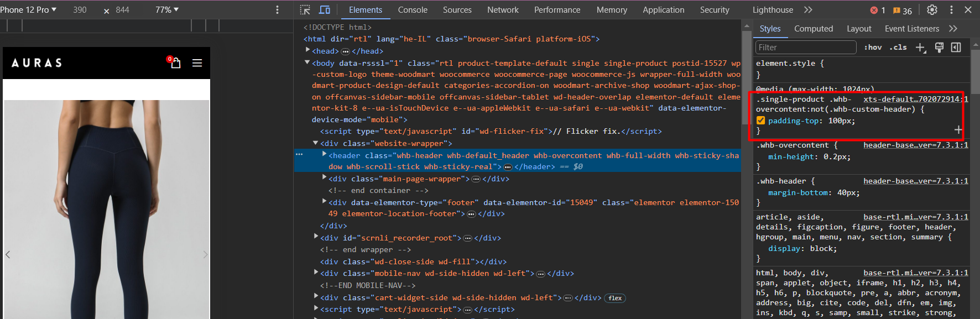This screenshot has width=980, height=319.
Task: Open the paintbrush rendering emulation icon in Styles
Action: (x=939, y=48)
